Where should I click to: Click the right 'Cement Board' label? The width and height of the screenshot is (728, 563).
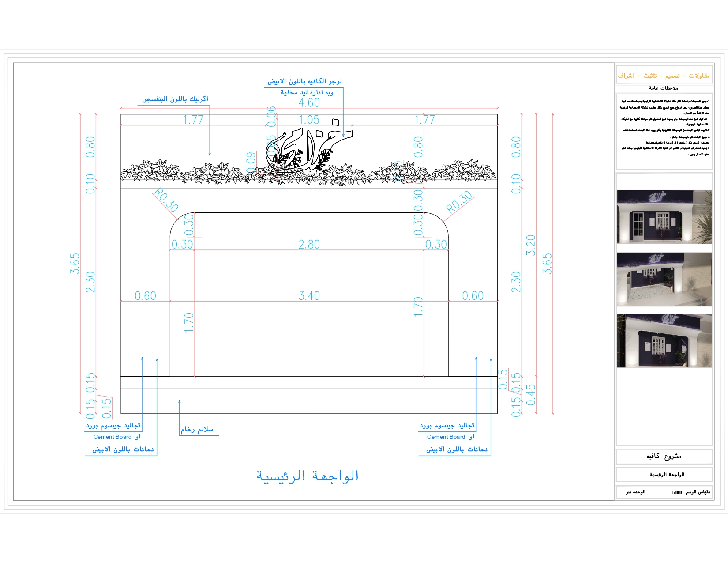click(x=446, y=437)
